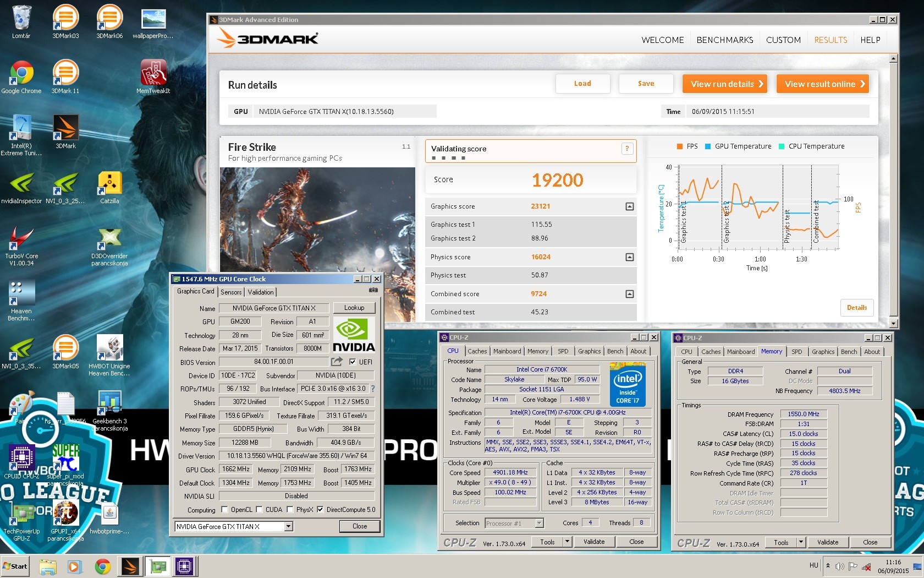This screenshot has width=924, height=578.
Task: Launch TechPowerUp GPU-Z desktop shortcut
Action: [x=21, y=520]
